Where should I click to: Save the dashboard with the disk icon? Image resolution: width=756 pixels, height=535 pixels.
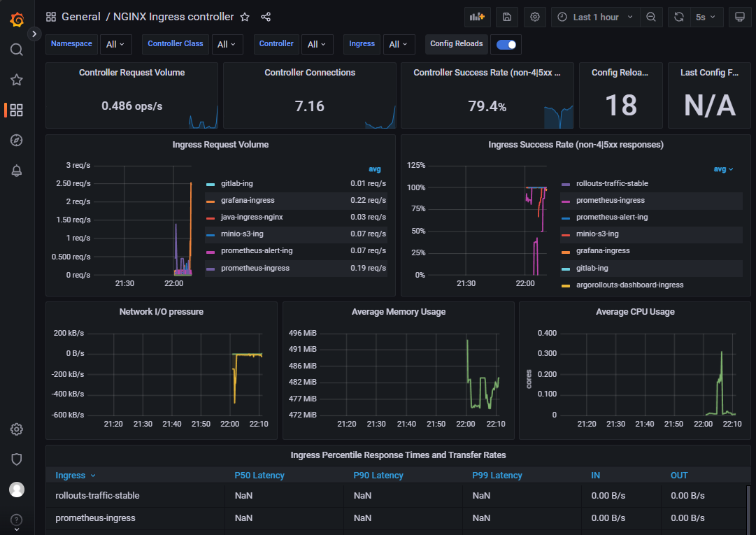click(x=507, y=17)
